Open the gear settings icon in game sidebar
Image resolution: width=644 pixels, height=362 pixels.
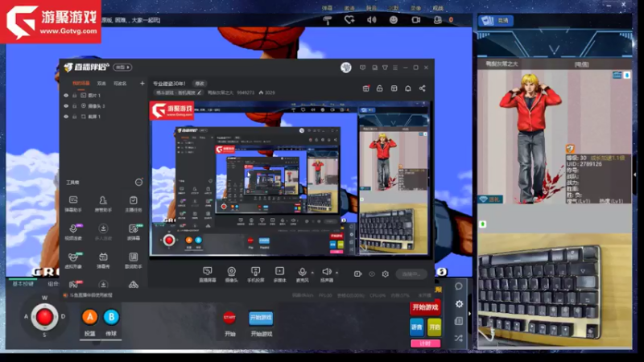tap(459, 304)
